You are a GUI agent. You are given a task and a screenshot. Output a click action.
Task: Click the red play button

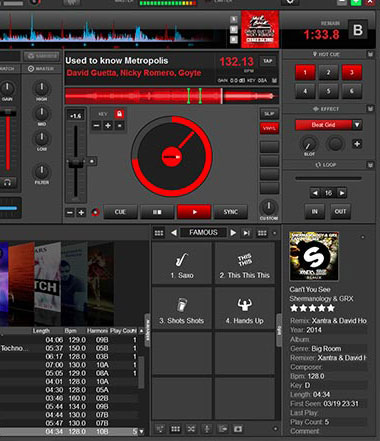point(194,212)
